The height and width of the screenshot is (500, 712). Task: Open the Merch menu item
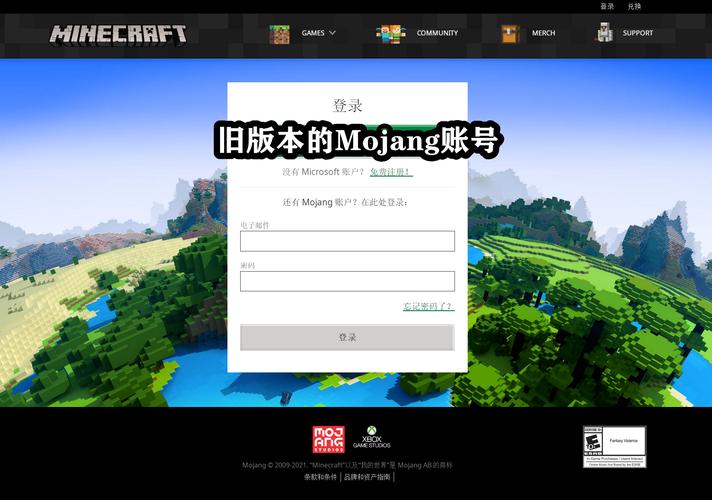(544, 33)
